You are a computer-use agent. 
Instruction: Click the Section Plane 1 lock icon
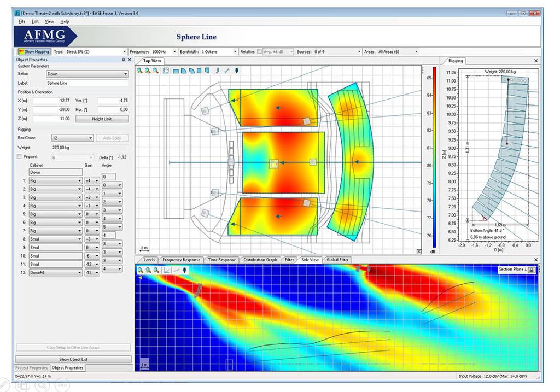coord(531,270)
